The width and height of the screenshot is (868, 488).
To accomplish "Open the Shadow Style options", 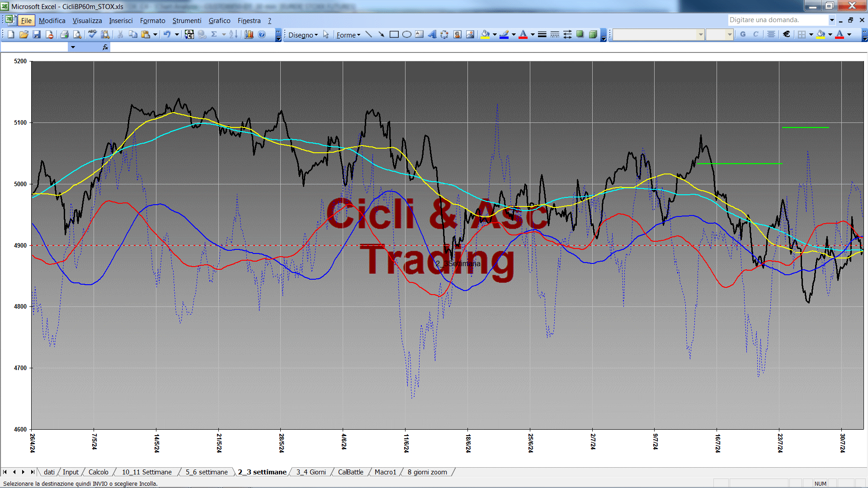I will click(x=580, y=34).
